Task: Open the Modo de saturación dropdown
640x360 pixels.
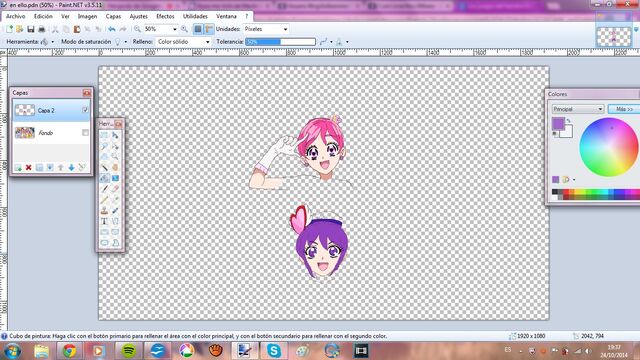Action: click(125, 42)
